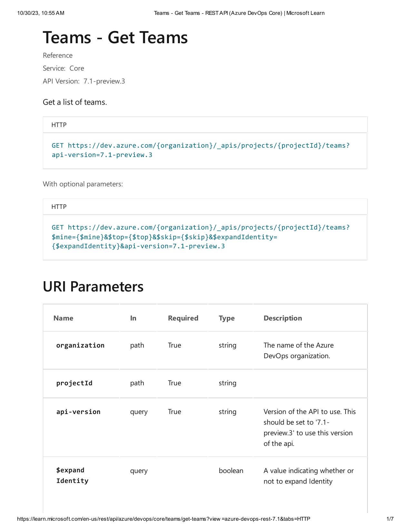Select the 'organization' parameter name

(80, 345)
